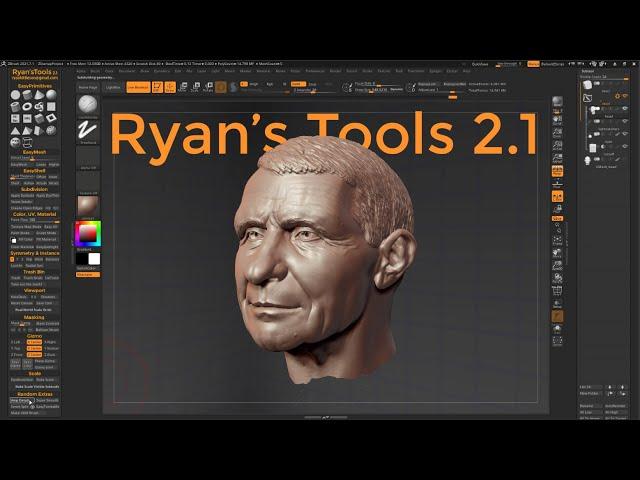640x480 pixels.
Task: Adjust the Draw Size slider
Action: [x=371, y=90]
